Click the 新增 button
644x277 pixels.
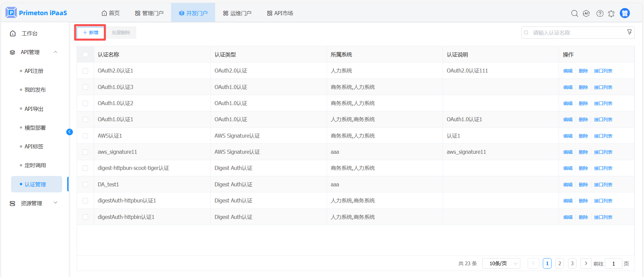(x=90, y=33)
